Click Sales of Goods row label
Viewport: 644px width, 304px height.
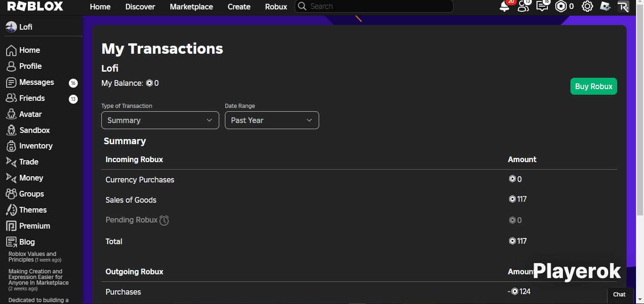131,200
